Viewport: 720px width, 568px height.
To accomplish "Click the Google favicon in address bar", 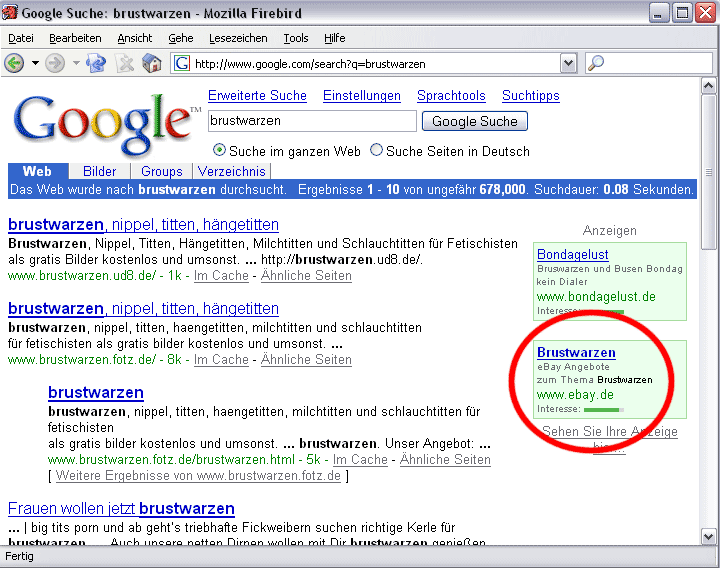I will (x=182, y=63).
